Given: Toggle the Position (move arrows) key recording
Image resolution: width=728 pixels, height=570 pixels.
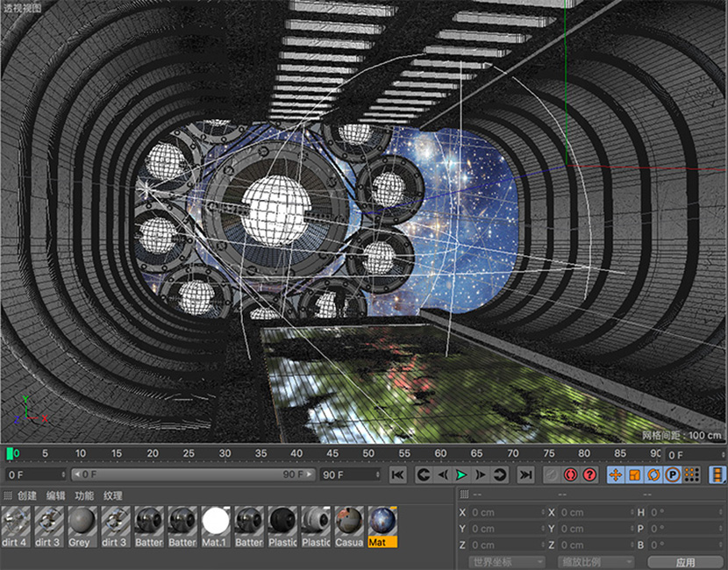Looking at the screenshot, I should click(x=616, y=474).
